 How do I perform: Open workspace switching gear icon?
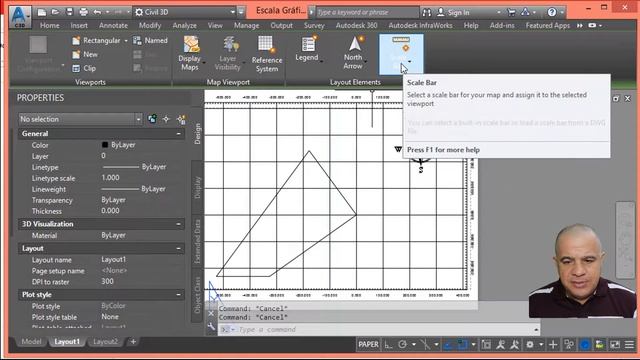530,345
